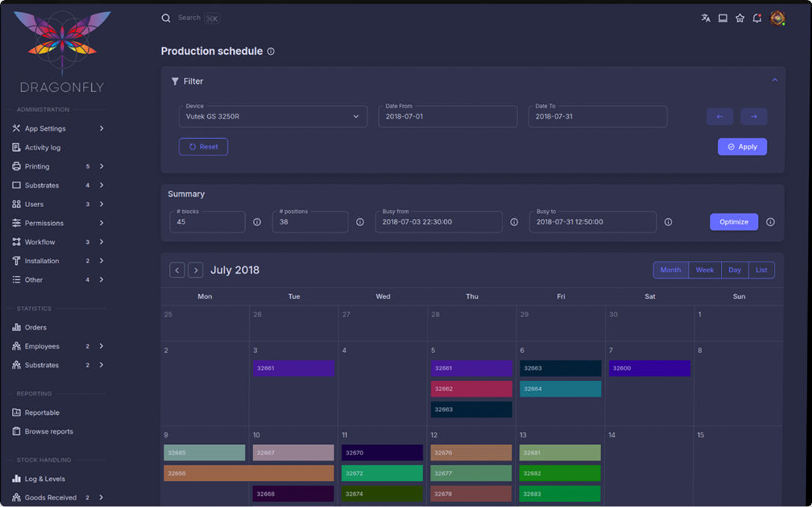Image resolution: width=812 pixels, height=507 pixels.
Task: Open the favorites star icon in the top bar
Action: [739, 17]
